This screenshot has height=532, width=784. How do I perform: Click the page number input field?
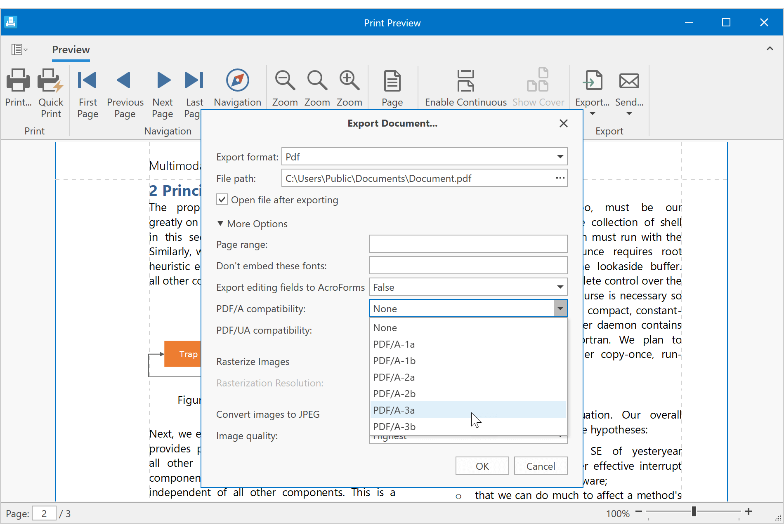pyautogui.click(x=44, y=513)
